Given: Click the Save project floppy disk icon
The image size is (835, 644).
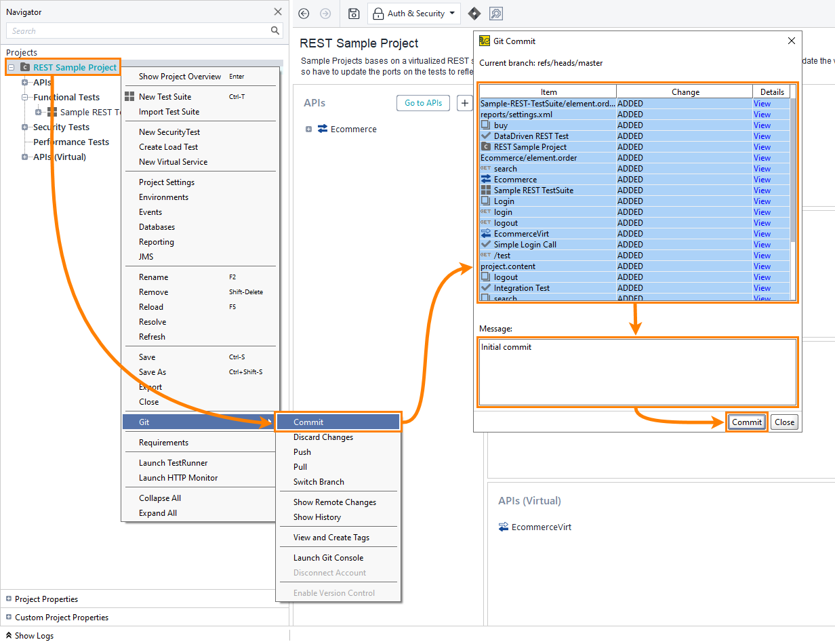Looking at the screenshot, I should (353, 14).
